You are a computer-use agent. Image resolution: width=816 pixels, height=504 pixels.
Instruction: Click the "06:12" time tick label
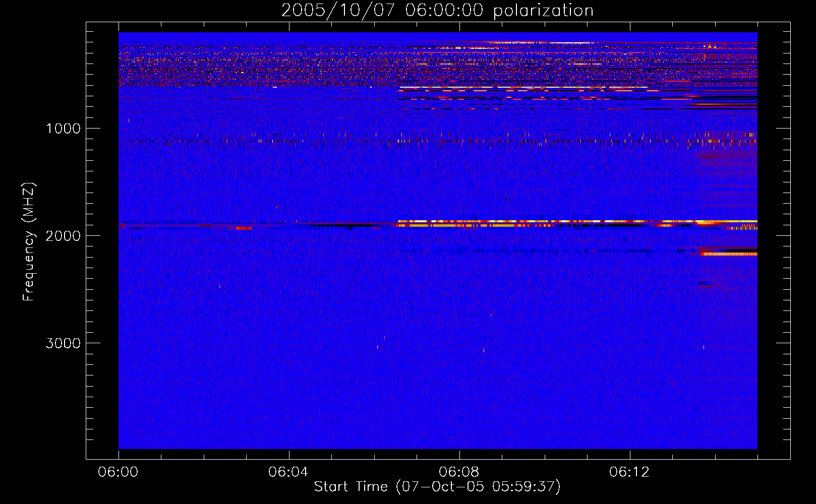(x=629, y=472)
